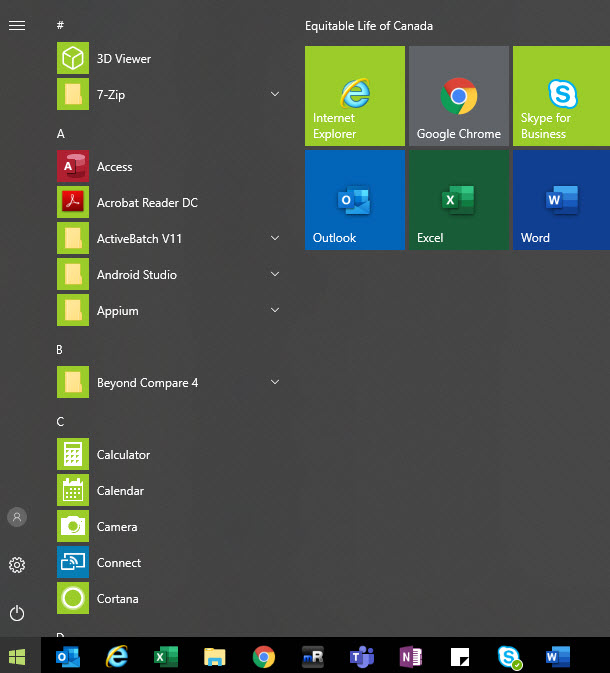Click the Excel taskbar icon
610x673 pixels.
(x=166, y=656)
